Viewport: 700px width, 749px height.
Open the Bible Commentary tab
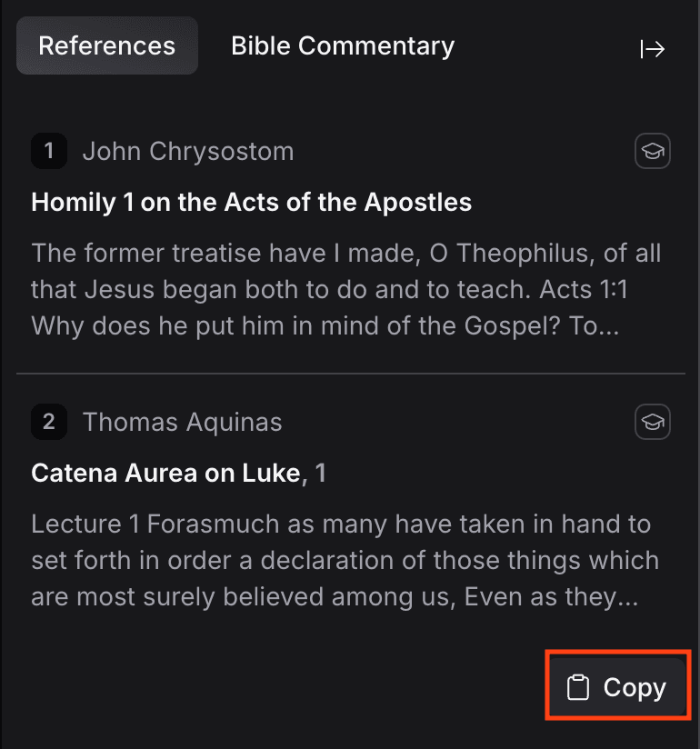[x=342, y=45]
